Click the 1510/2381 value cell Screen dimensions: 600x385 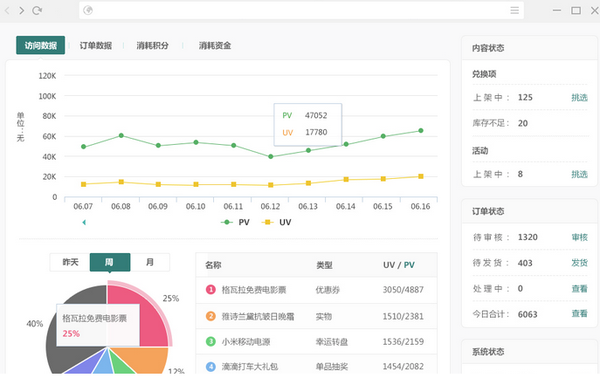pos(403,316)
